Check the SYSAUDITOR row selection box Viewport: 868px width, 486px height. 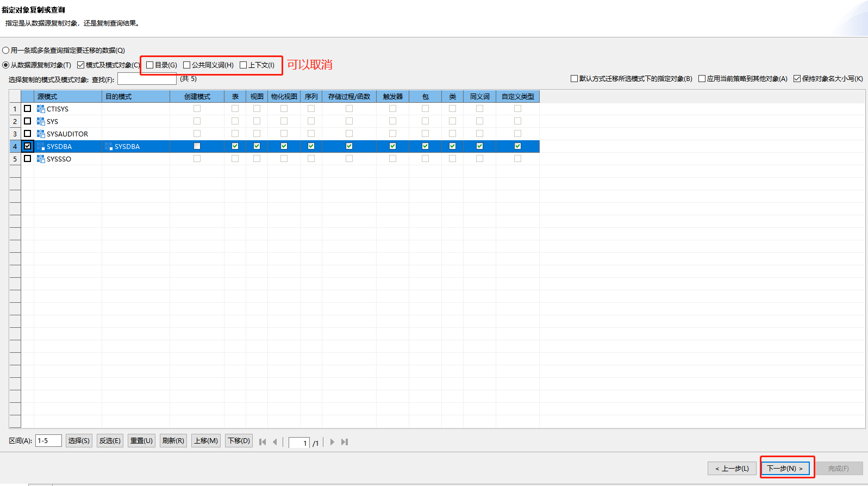[28, 134]
